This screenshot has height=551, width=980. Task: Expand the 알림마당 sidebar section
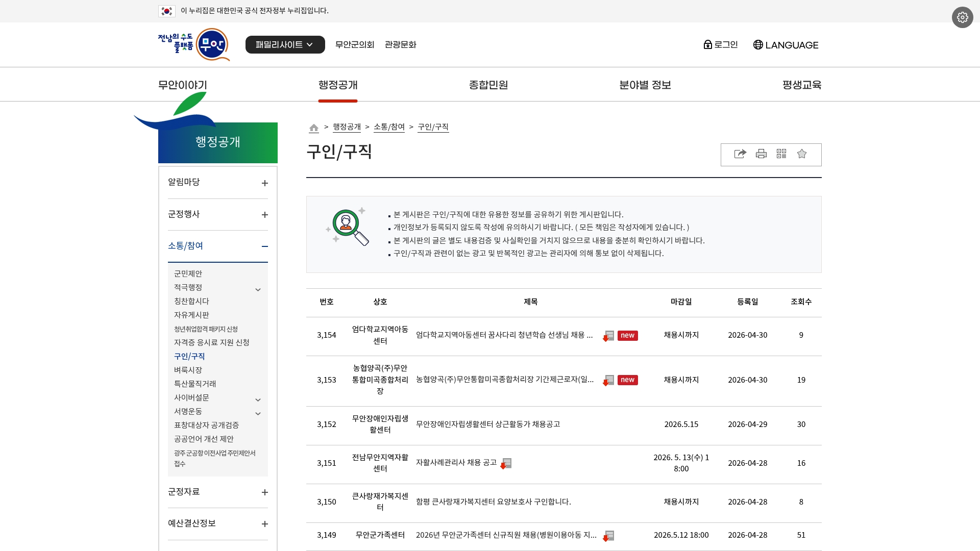click(264, 183)
